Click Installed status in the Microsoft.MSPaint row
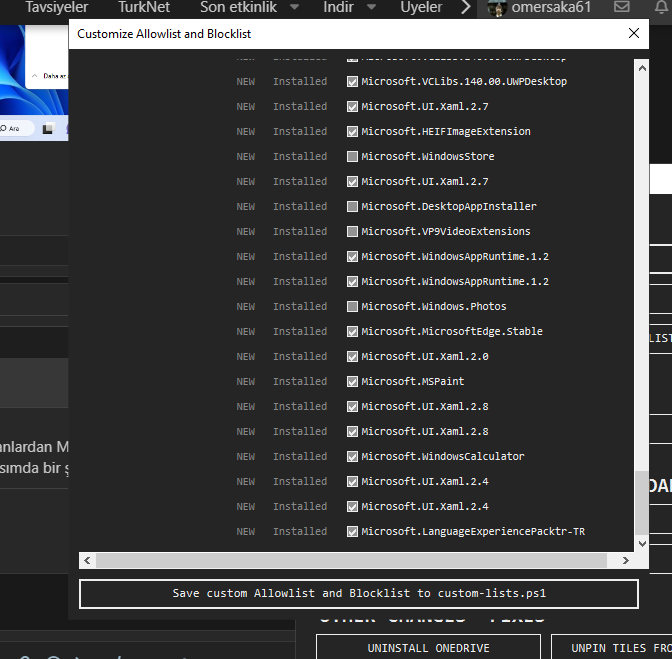This screenshot has width=672, height=659. point(300,381)
